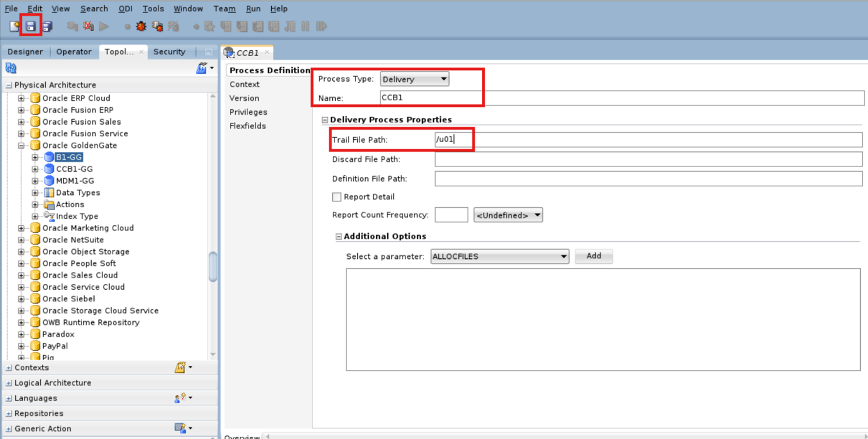The image size is (868, 439).
Task: Expand the Oracle NetSuite tree node
Action: pyautogui.click(x=20, y=240)
